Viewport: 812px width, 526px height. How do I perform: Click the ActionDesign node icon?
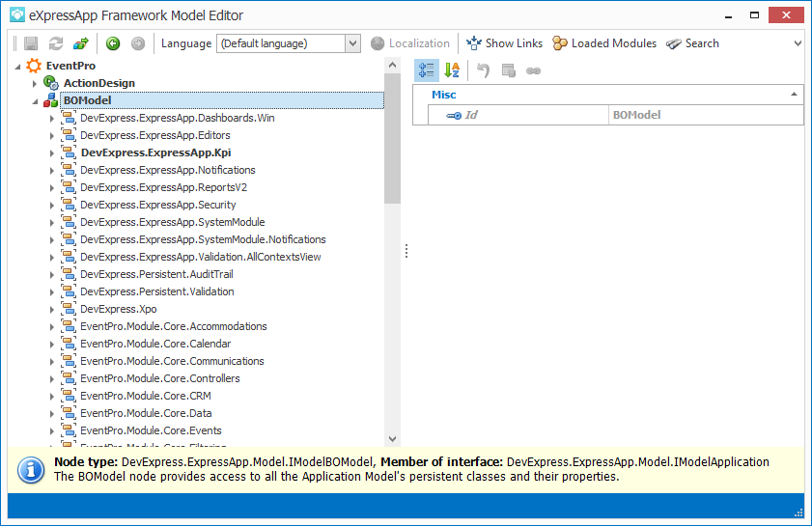(51, 83)
